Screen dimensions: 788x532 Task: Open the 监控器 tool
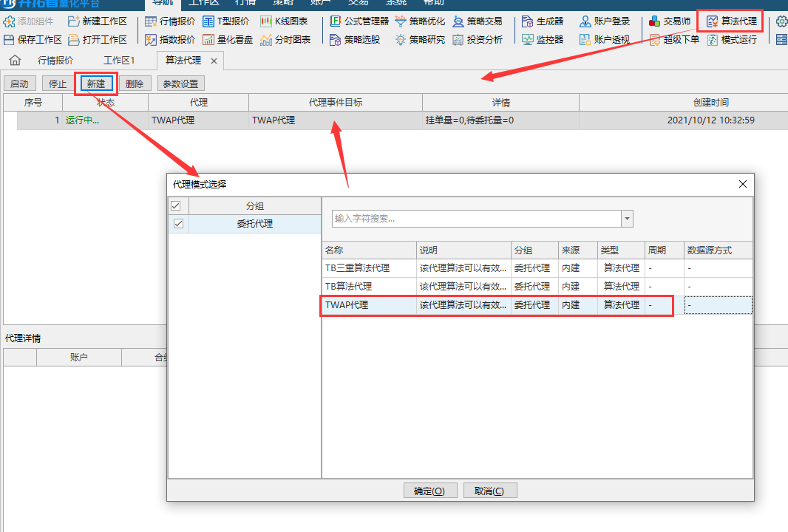click(543, 39)
